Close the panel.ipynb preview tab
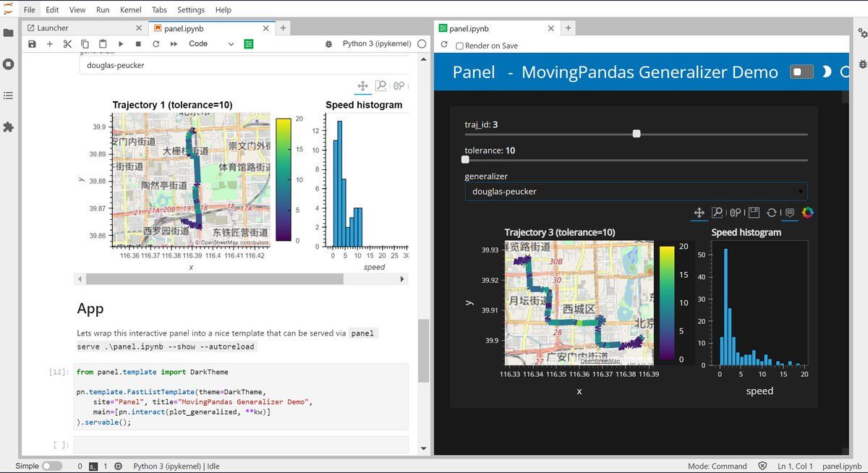The width and height of the screenshot is (868, 473). click(x=551, y=29)
